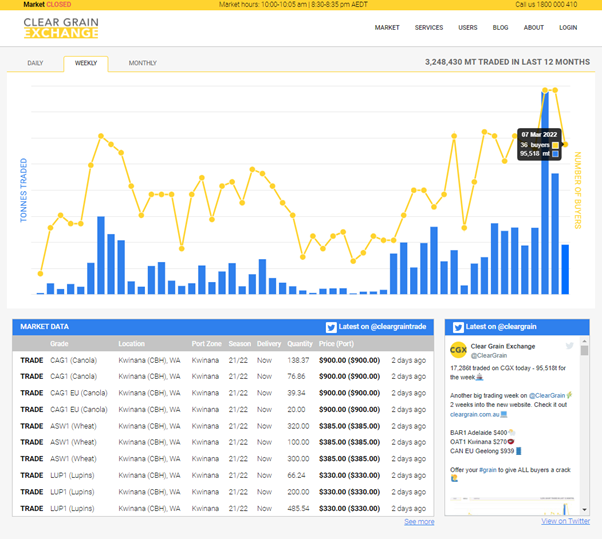The width and height of the screenshot is (602, 539).
Task: Click See more under market data
Action: pyautogui.click(x=419, y=522)
